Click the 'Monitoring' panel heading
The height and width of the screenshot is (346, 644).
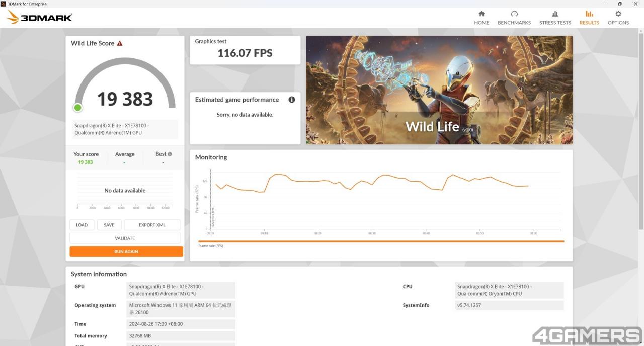pos(211,157)
